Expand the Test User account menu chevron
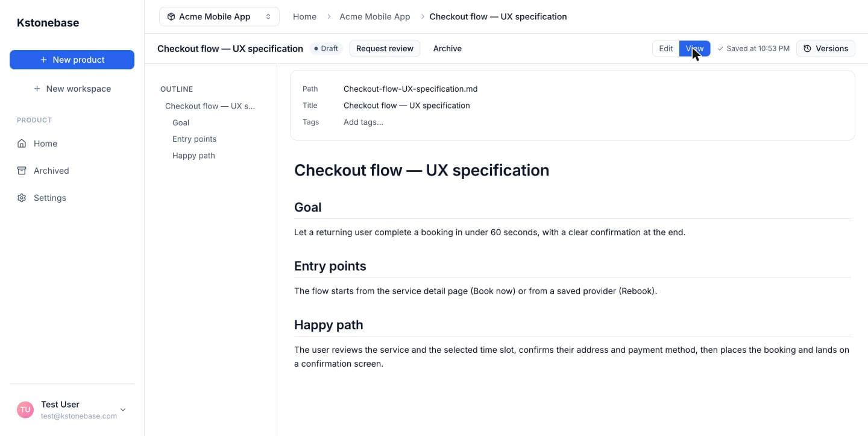 point(123,409)
